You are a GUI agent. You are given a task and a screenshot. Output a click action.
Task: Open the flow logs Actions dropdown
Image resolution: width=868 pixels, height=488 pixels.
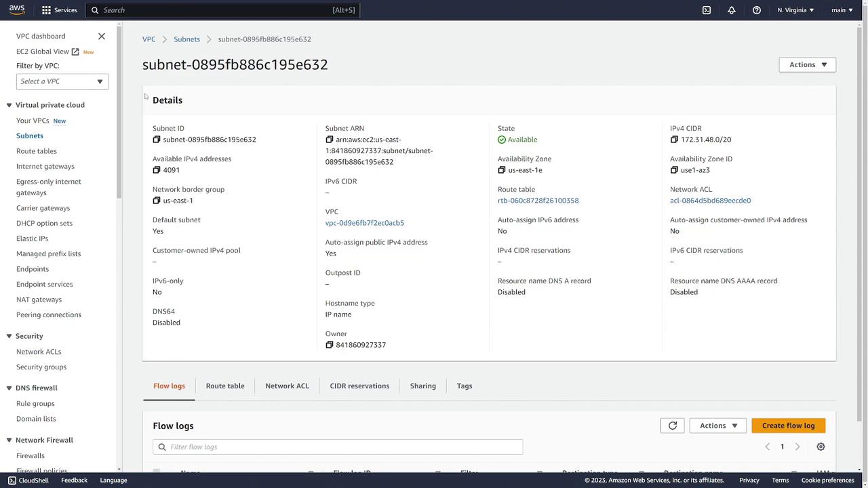click(x=718, y=426)
